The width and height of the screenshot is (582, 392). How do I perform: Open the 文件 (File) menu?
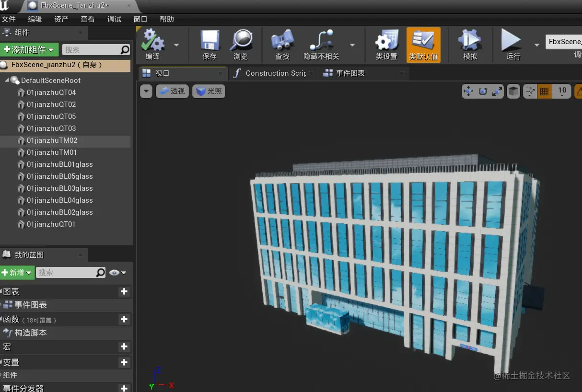[9, 19]
